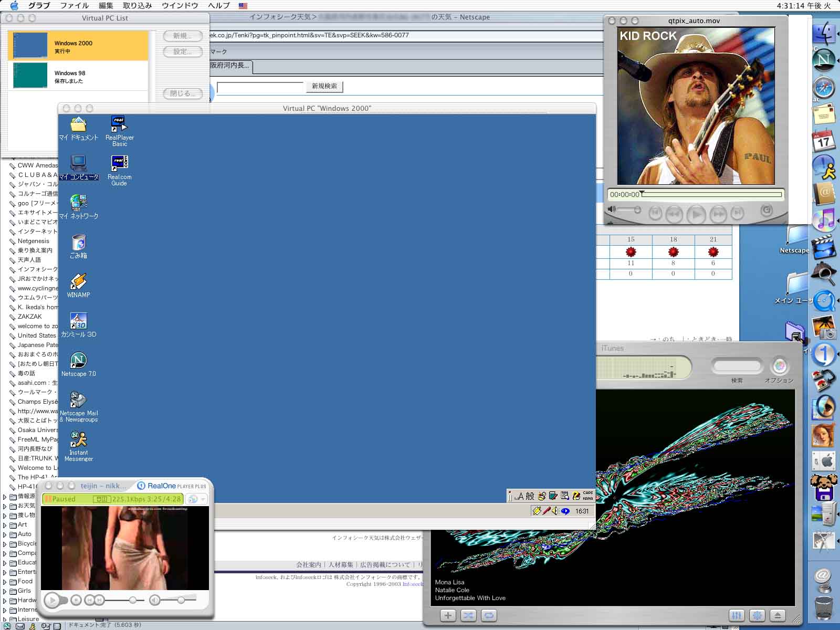
Task: Play the paused RealOne clip
Action: [51, 600]
